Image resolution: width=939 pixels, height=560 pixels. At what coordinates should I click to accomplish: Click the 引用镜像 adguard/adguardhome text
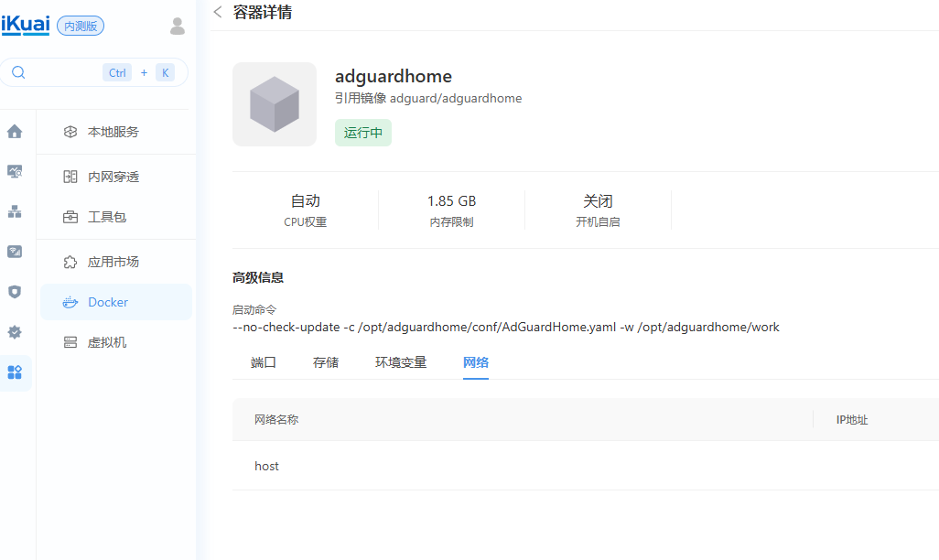(x=428, y=98)
